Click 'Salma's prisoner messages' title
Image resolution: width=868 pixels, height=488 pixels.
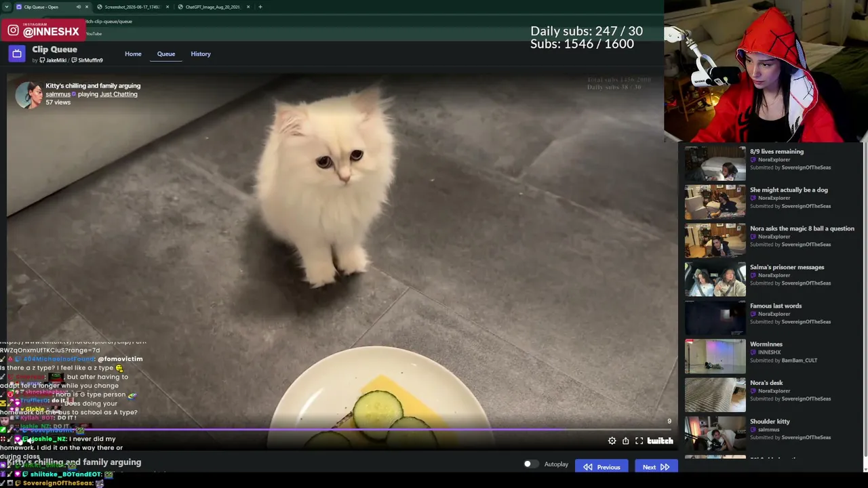pyautogui.click(x=787, y=268)
